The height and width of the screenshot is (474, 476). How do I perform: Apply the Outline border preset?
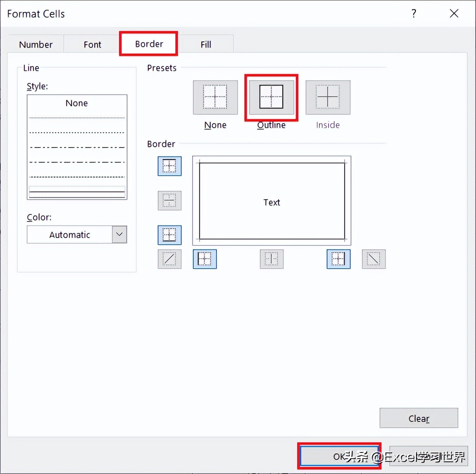[271, 97]
